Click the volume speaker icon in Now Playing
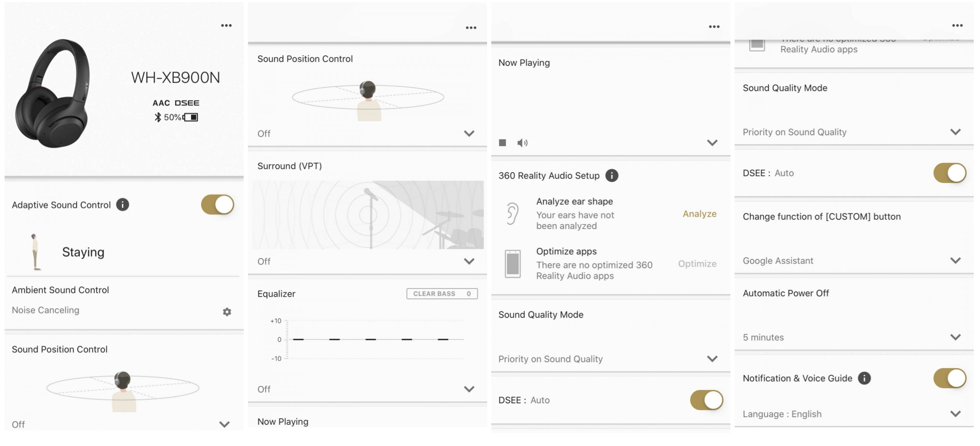This screenshot has width=980, height=446. coord(522,143)
